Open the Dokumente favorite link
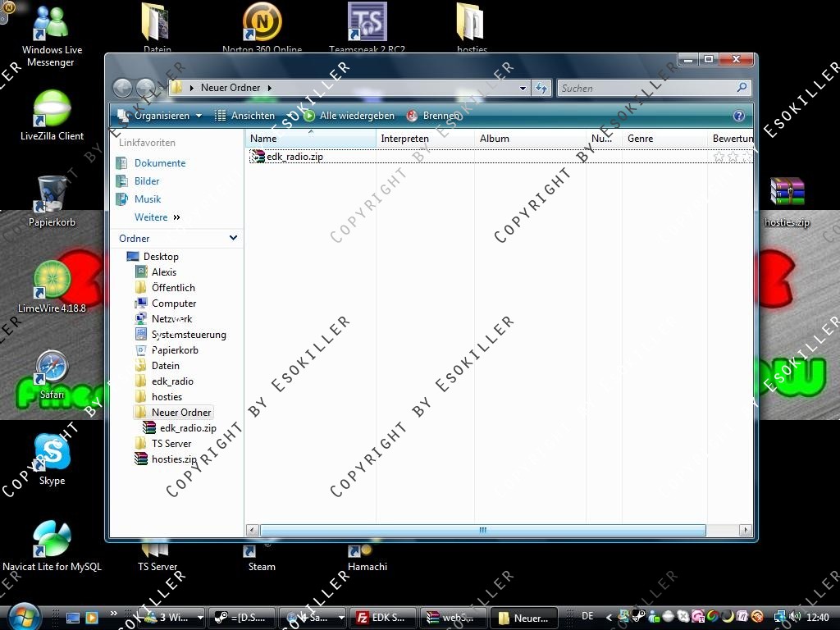Viewport: 840px width, 630px height. click(160, 163)
